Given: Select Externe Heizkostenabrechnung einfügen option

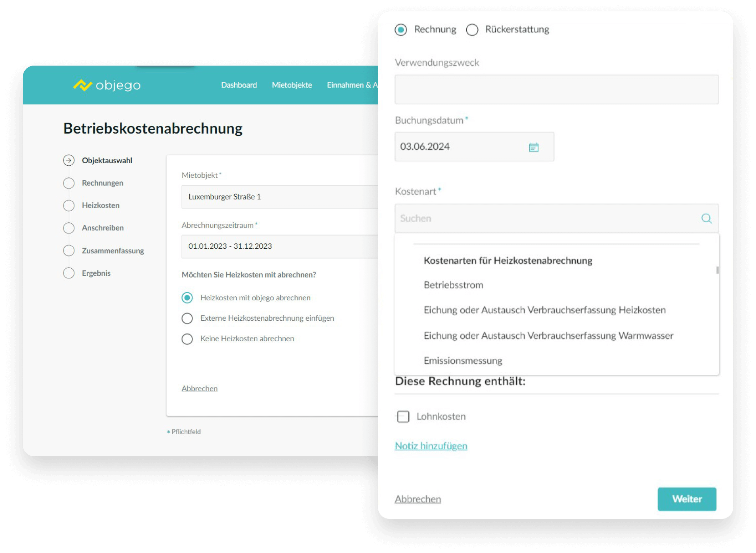Looking at the screenshot, I should pos(187,318).
